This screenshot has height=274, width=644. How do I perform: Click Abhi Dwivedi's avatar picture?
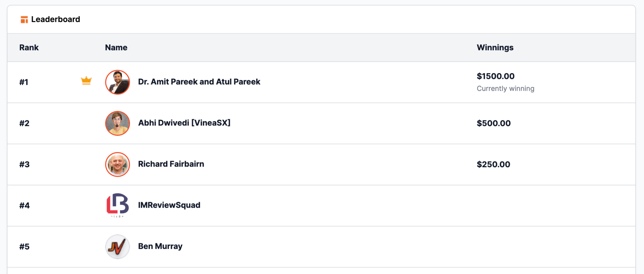[117, 123]
